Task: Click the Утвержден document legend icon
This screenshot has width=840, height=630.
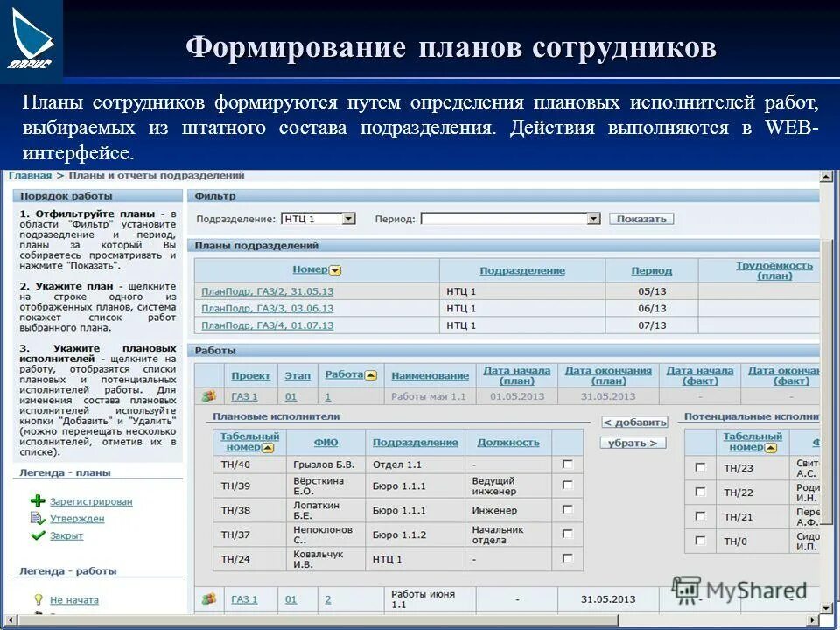Action: 38,518
